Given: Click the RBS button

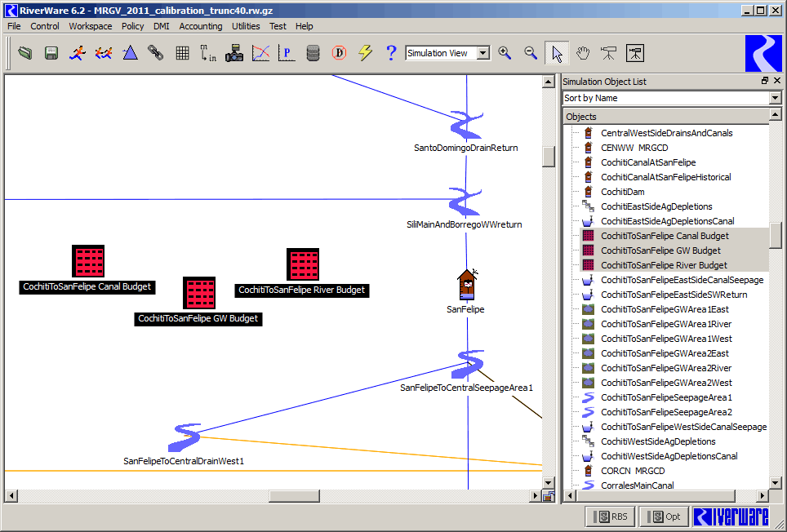Looking at the screenshot, I should [611, 516].
